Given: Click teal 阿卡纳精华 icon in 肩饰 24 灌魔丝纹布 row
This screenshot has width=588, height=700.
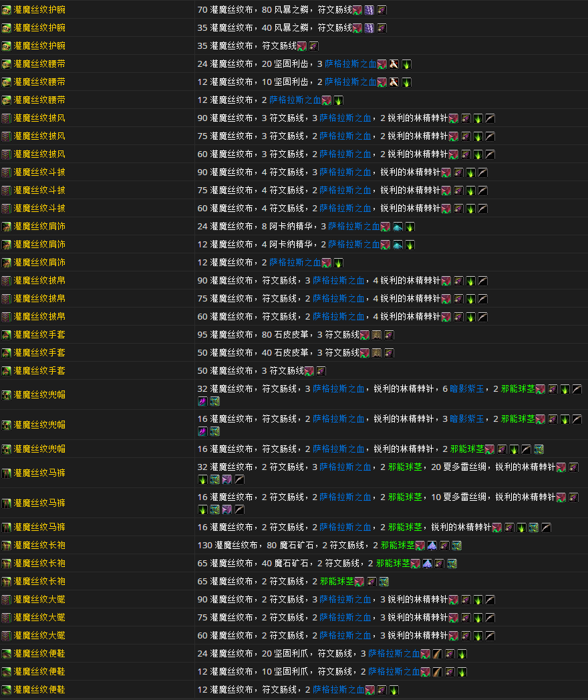Looking at the screenshot, I should pos(398,227).
